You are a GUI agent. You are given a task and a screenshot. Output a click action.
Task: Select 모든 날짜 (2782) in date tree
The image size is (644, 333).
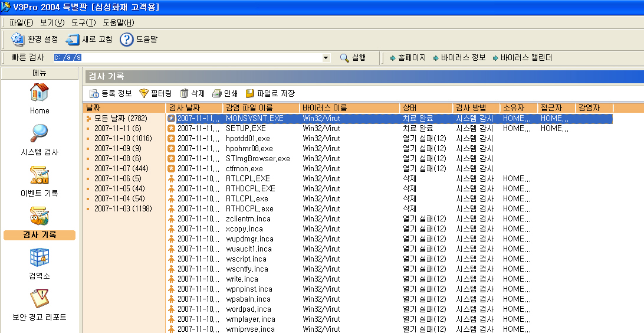click(x=120, y=119)
